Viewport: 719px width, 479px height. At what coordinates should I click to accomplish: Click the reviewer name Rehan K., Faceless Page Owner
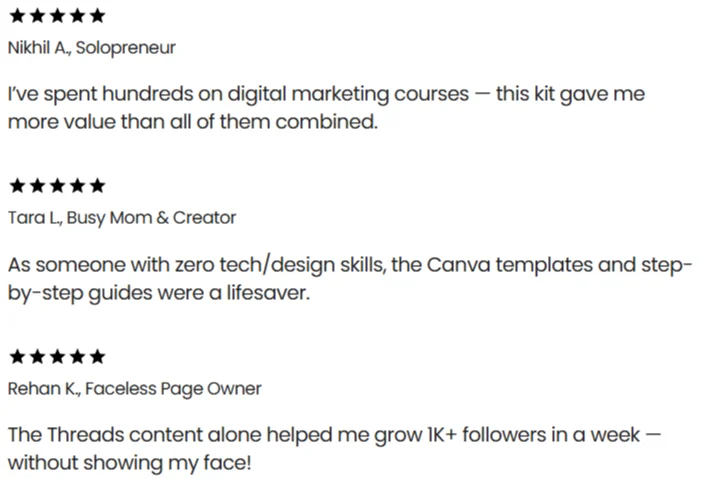pyautogui.click(x=134, y=388)
